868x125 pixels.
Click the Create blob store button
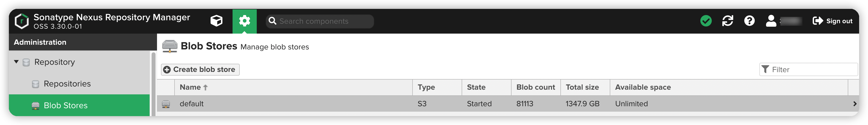[x=200, y=69]
